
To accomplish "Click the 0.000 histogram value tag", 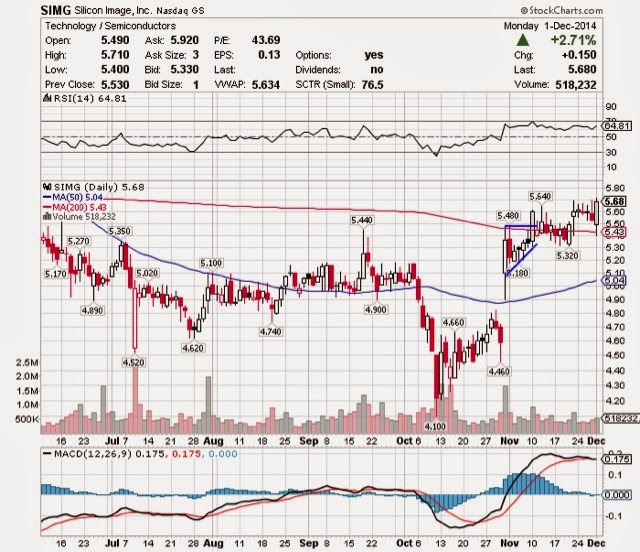I will pos(617,495).
